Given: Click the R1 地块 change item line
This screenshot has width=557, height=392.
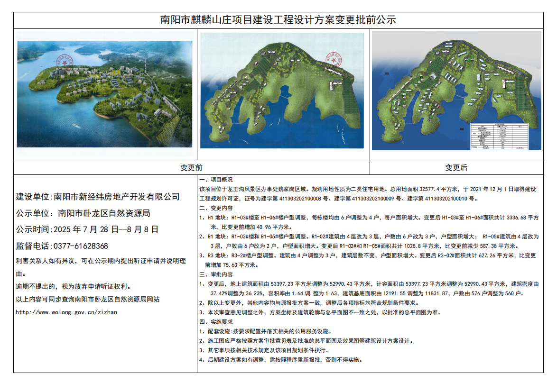Looking at the screenshot, I should pyautogui.click(x=369, y=236).
